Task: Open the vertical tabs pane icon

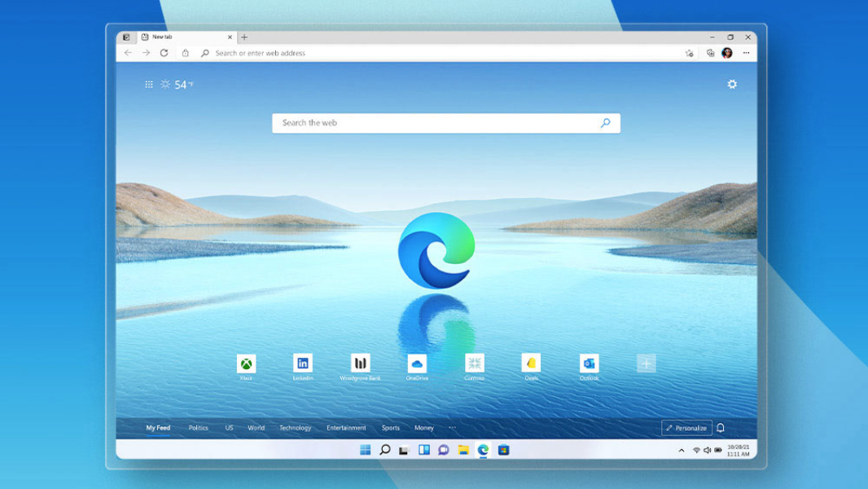Action: pyautogui.click(x=126, y=37)
